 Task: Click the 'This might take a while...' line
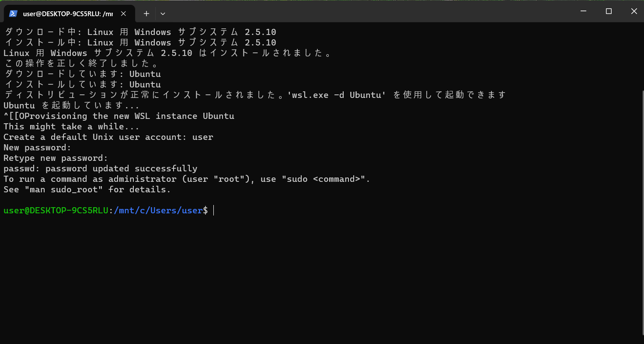point(71,127)
